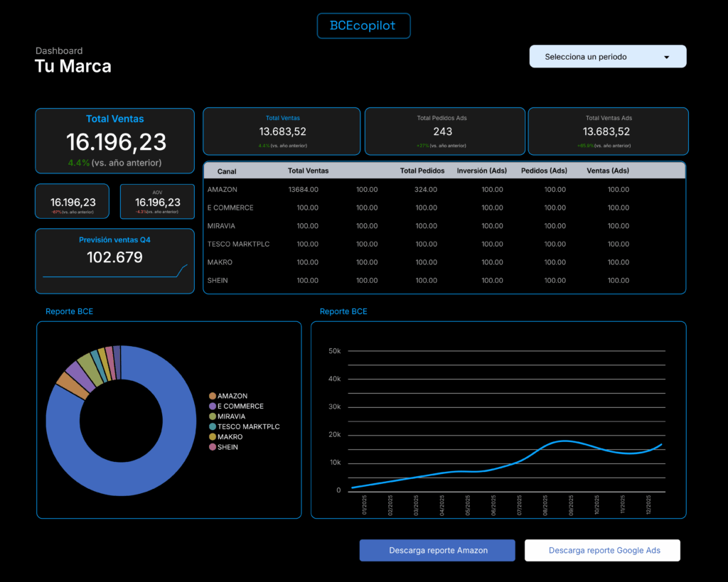Open the Selecciona un periodo dropdown
728x582 pixels.
[x=607, y=57]
